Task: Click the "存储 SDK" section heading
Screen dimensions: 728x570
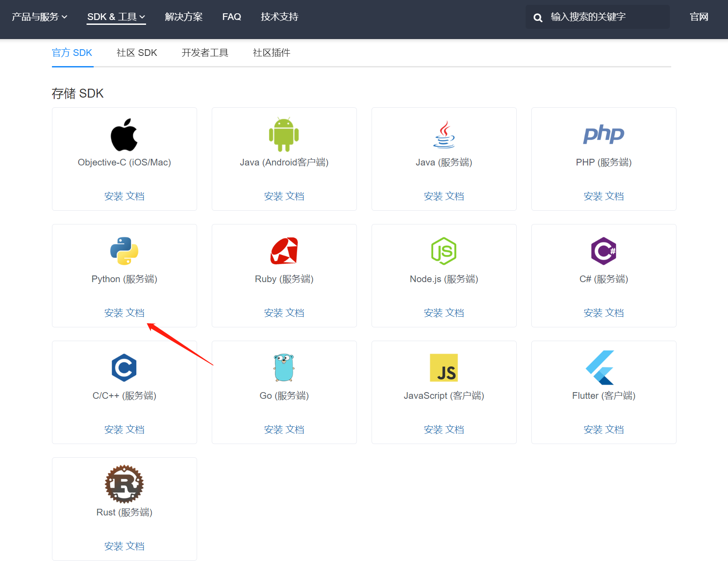Action: (x=78, y=94)
